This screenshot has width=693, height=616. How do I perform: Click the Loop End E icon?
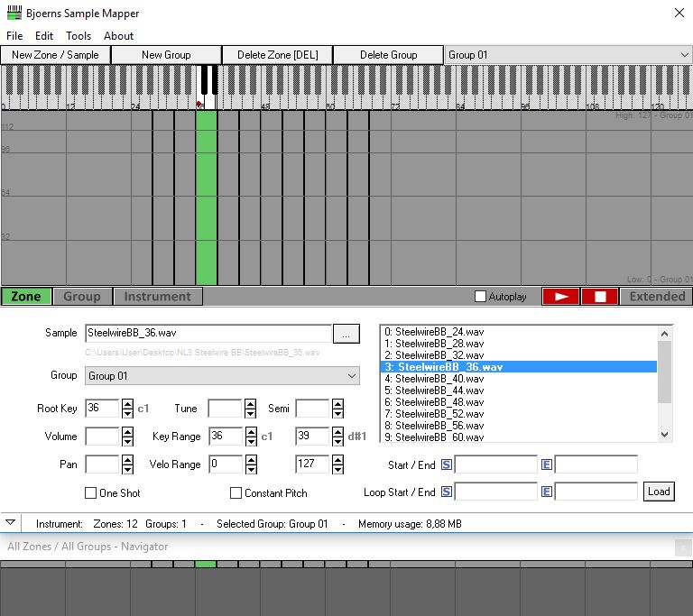point(546,492)
